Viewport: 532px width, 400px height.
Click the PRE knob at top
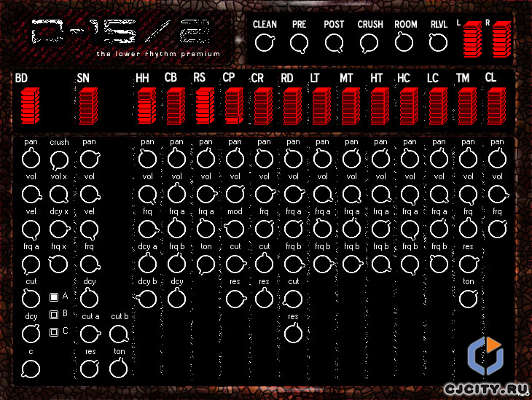pos(299,44)
